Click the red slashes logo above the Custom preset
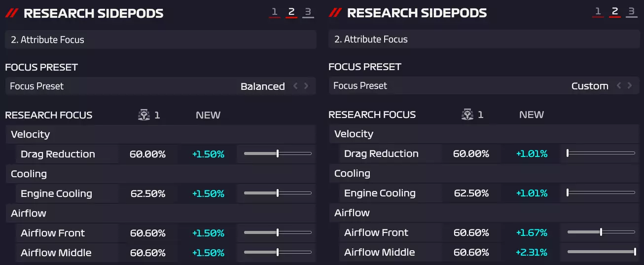Image resolution: width=644 pixels, height=265 pixels. click(x=335, y=13)
